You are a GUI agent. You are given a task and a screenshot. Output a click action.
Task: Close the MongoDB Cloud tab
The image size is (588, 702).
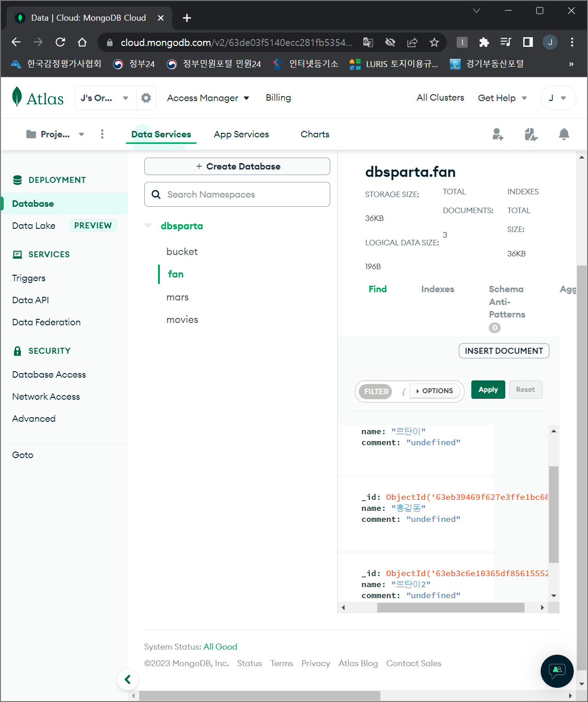161,18
